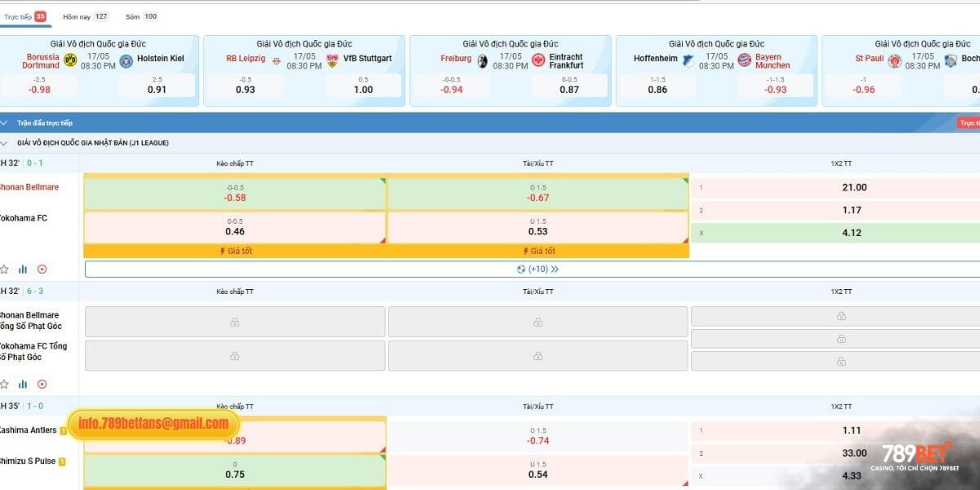Viewport: 980px width, 490px height.
Task: Bet Shimizu S Pulse handicap at 0.75
Action: (235, 470)
